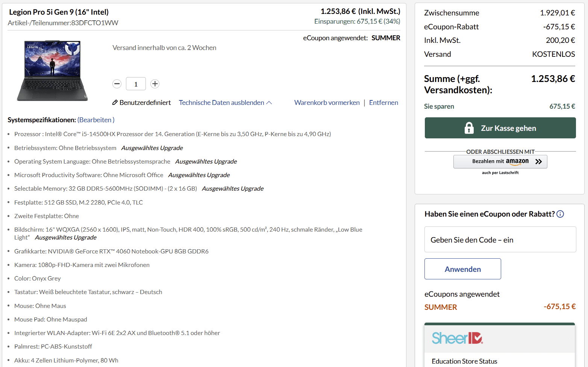
Task: Click the eCoupon code input field
Action: point(500,240)
